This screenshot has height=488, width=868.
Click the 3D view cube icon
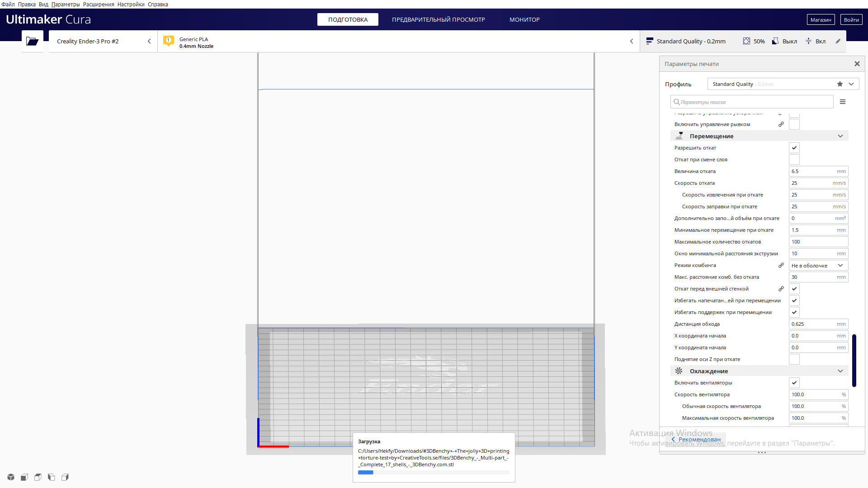pyautogui.click(x=11, y=477)
